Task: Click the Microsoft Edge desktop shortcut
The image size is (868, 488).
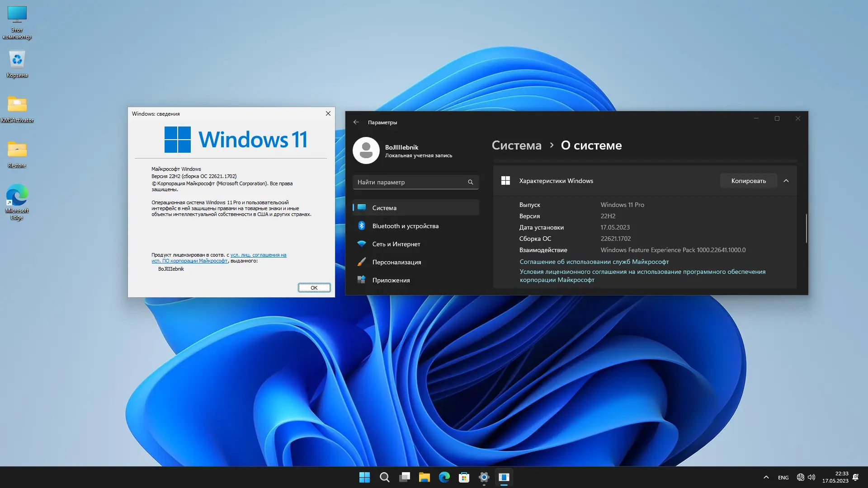Action: [x=17, y=196]
